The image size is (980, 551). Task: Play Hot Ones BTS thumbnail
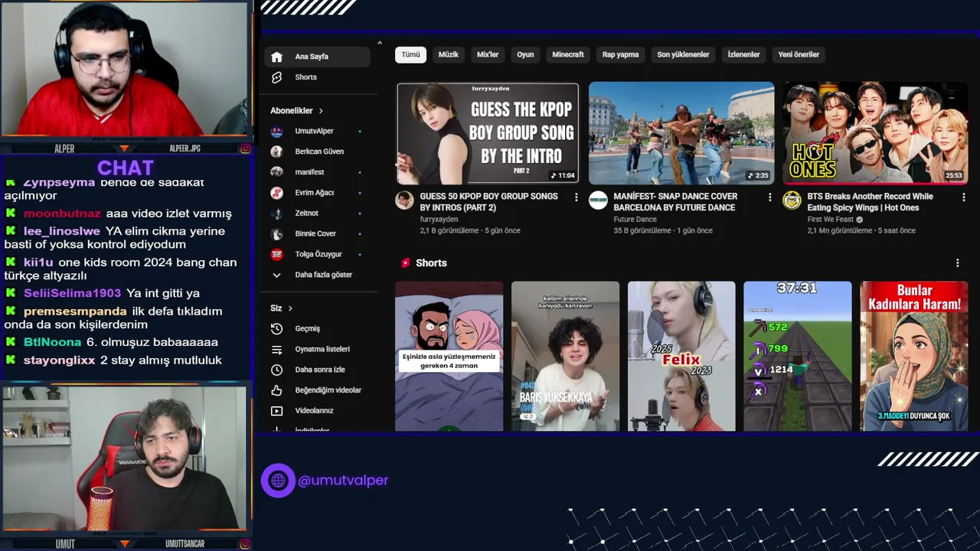pyautogui.click(x=875, y=133)
